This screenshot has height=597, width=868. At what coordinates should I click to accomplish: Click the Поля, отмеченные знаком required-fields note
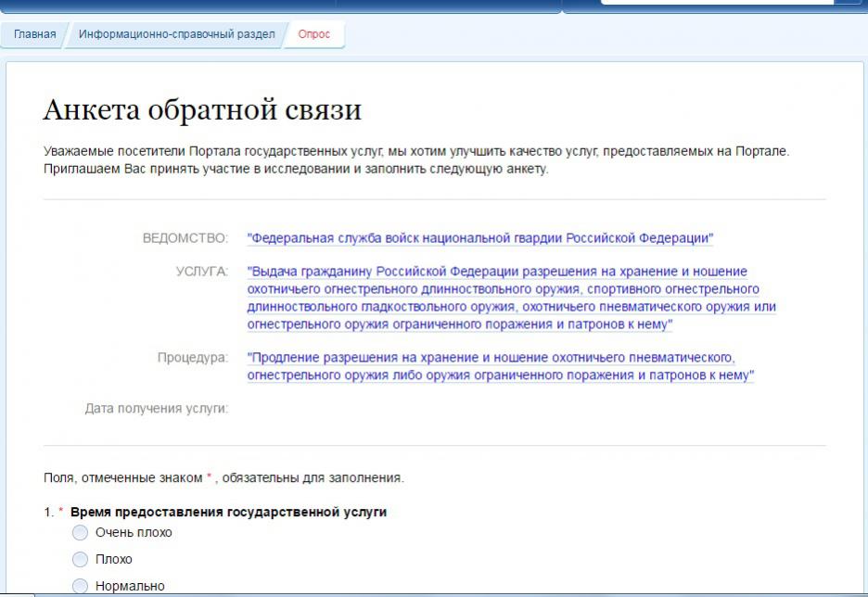tap(223, 478)
